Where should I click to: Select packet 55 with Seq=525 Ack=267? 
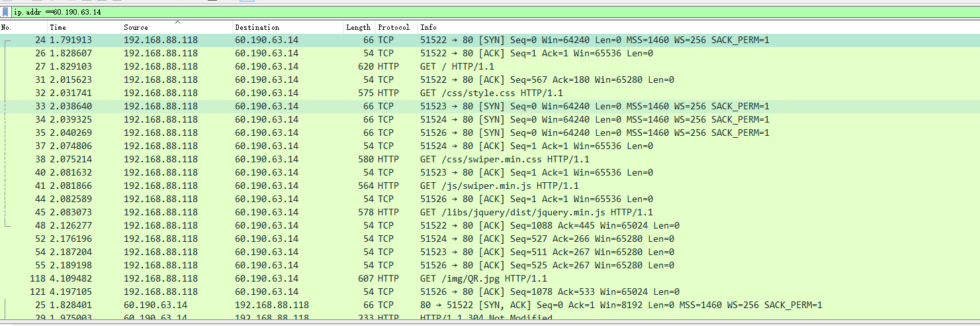[490, 265]
